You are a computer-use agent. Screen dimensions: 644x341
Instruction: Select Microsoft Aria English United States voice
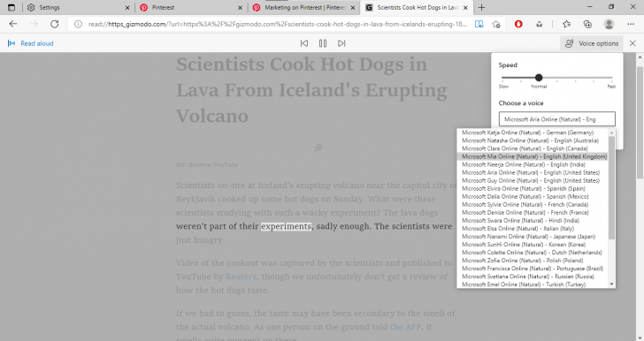(x=533, y=172)
